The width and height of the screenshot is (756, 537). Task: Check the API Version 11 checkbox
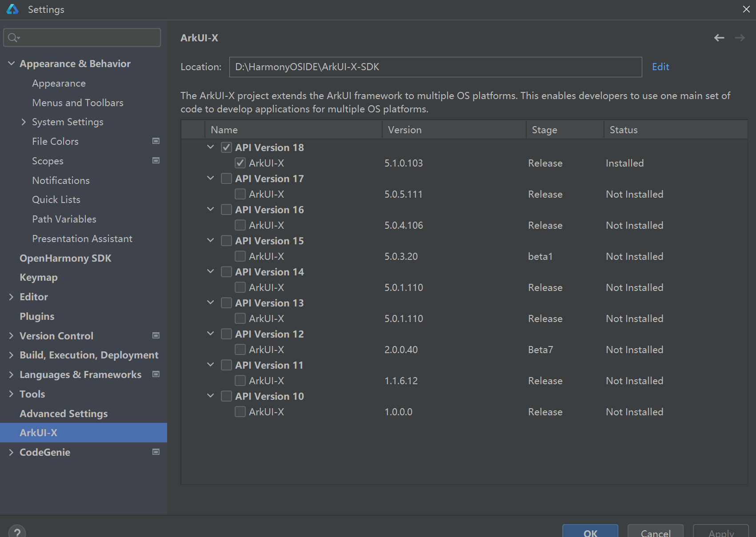[226, 365]
